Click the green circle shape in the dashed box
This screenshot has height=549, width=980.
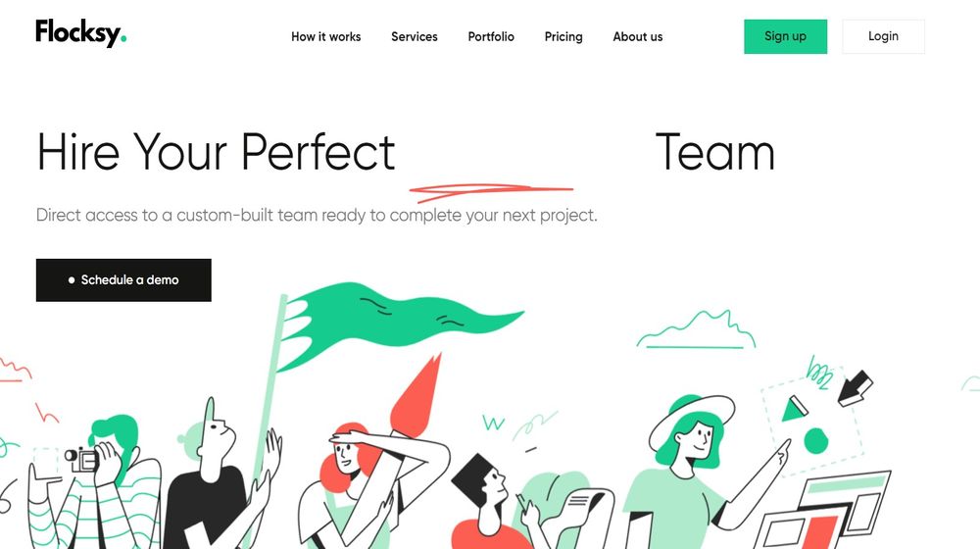point(815,441)
